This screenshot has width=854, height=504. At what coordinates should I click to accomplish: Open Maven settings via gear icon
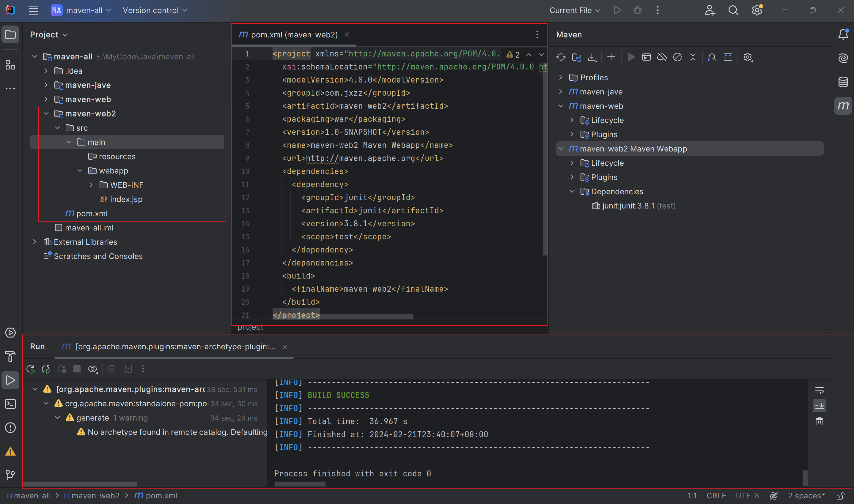tap(748, 57)
